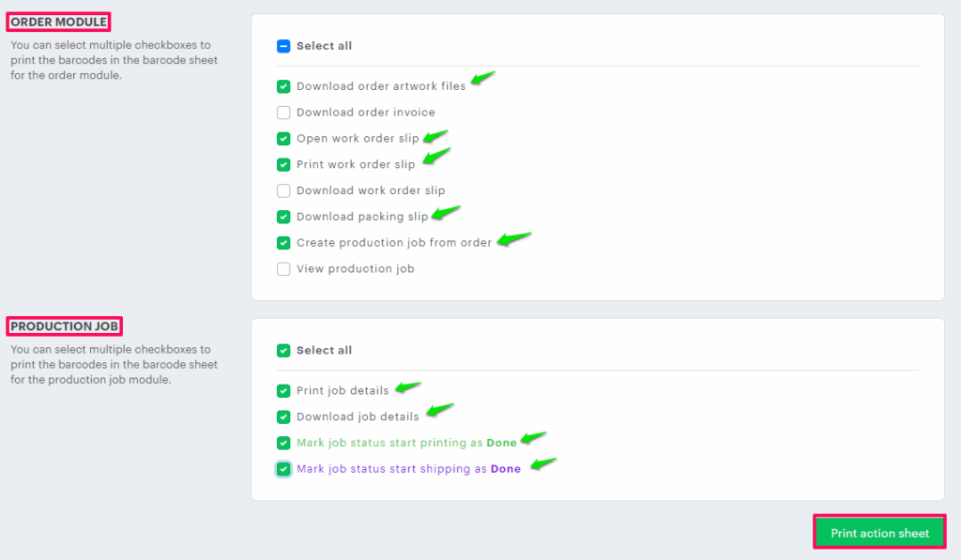Deselect Create production job from order
This screenshot has height=560, width=961.
point(283,243)
